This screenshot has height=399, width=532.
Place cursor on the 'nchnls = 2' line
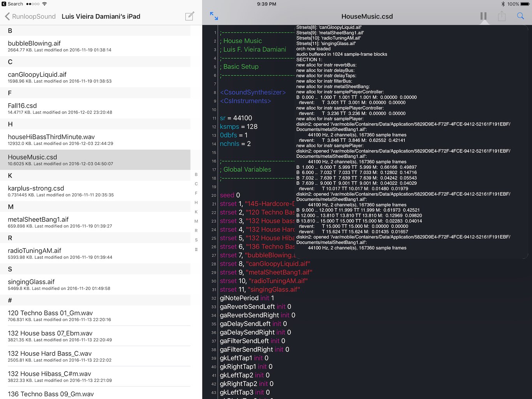(235, 144)
